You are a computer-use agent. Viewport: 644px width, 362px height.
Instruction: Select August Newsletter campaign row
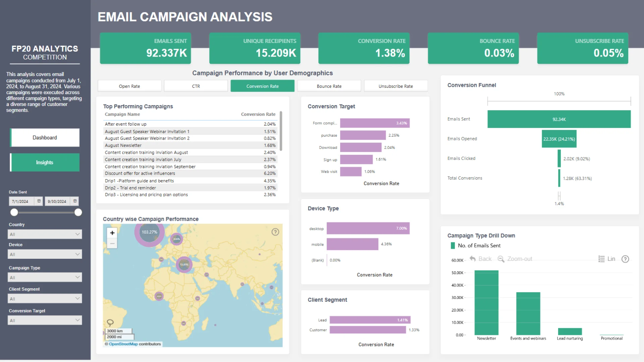[191, 145]
